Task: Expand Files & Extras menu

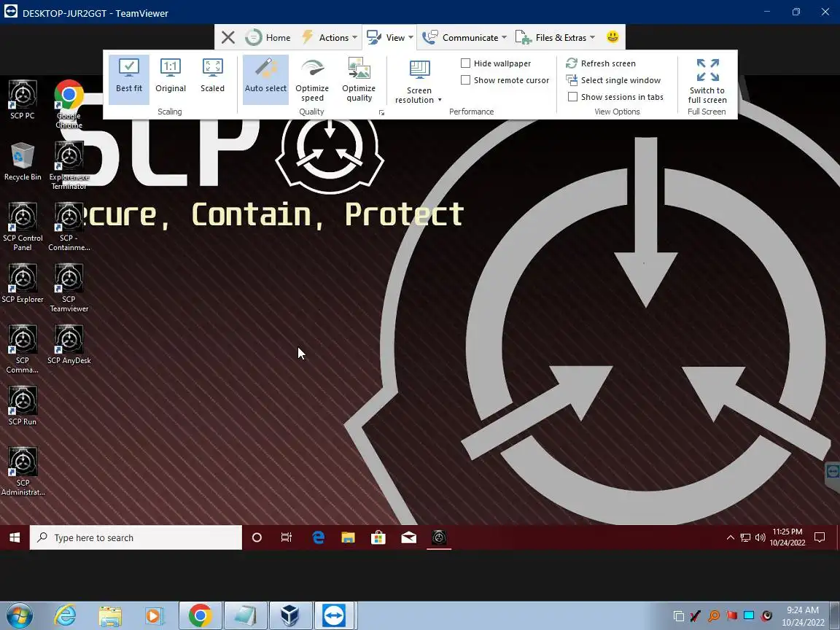Action: (555, 37)
